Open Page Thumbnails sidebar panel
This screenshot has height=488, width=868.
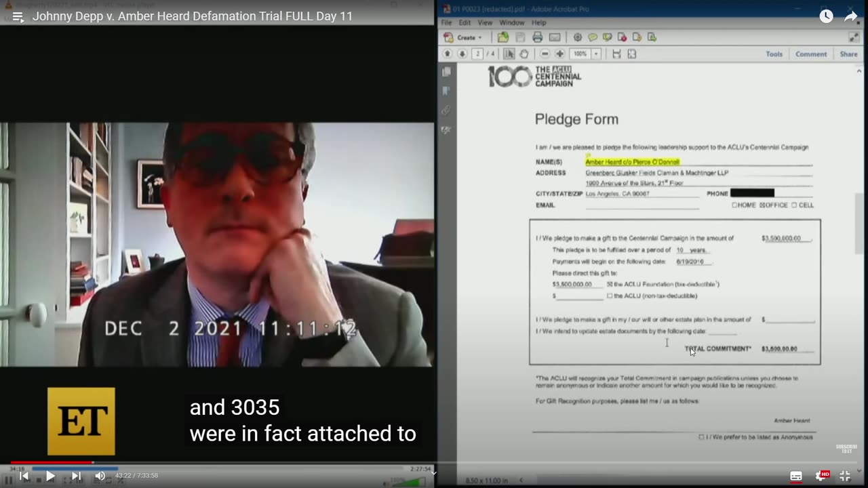point(446,72)
